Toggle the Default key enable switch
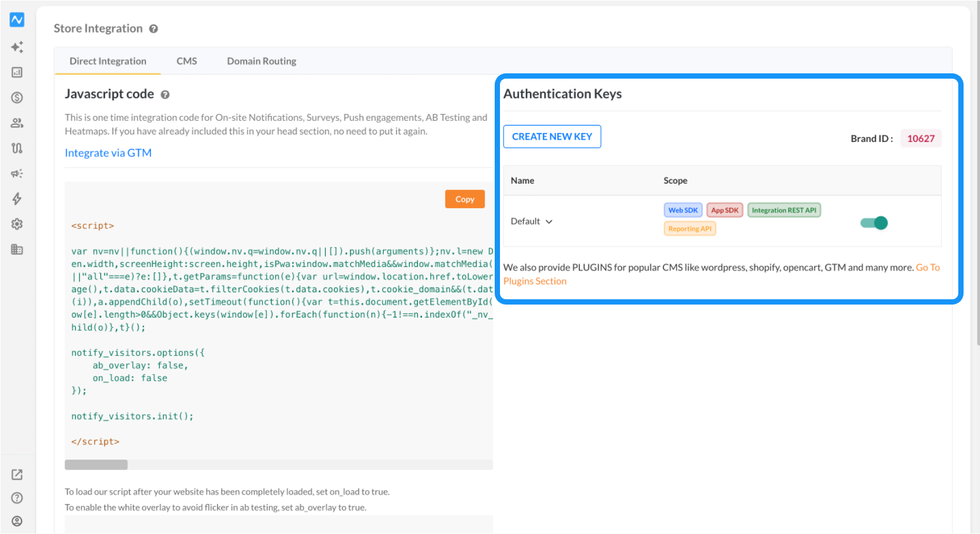Screen dimensions: 980x534 [x=874, y=223]
